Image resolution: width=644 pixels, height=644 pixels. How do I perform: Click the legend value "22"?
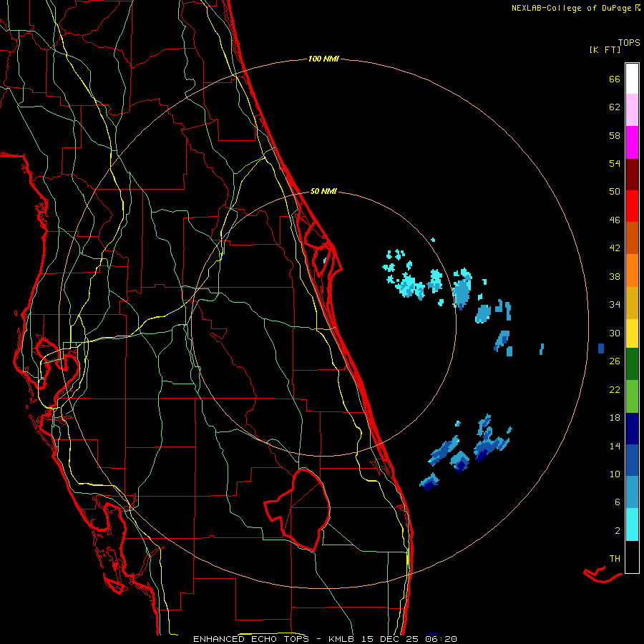pos(615,389)
